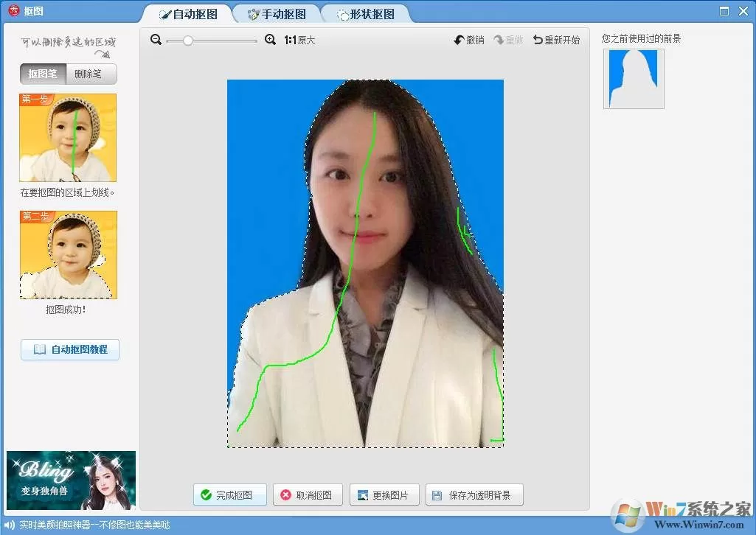Select the 抠图笔 pen toggle
This screenshot has height=535, width=756.
43,74
